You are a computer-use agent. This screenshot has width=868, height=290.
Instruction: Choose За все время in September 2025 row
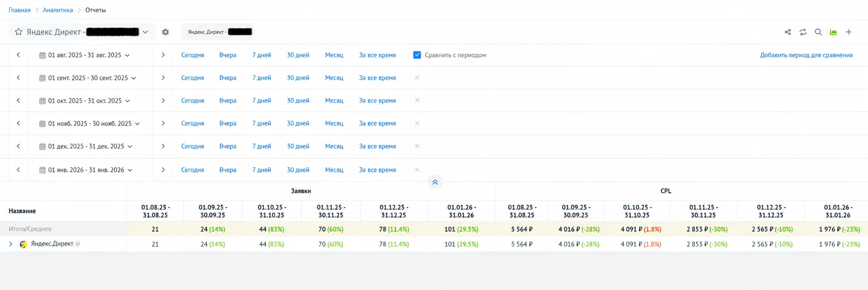tap(377, 78)
